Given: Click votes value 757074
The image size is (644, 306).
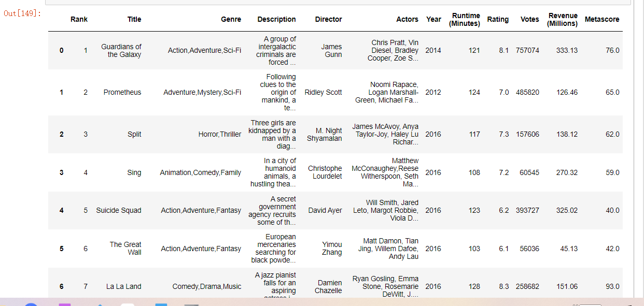Looking at the screenshot, I should tap(527, 50).
